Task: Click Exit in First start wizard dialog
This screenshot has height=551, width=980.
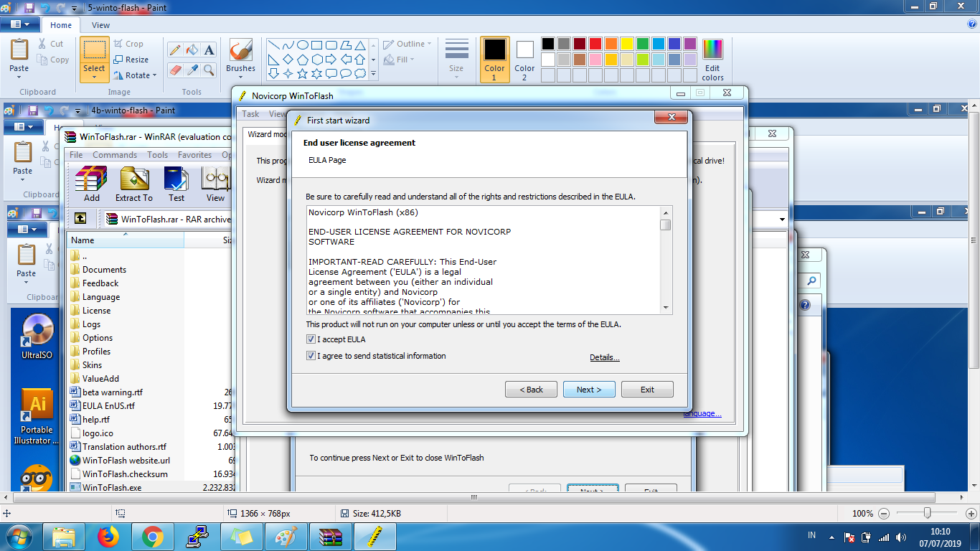Action: pyautogui.click(x=647, y=390)
